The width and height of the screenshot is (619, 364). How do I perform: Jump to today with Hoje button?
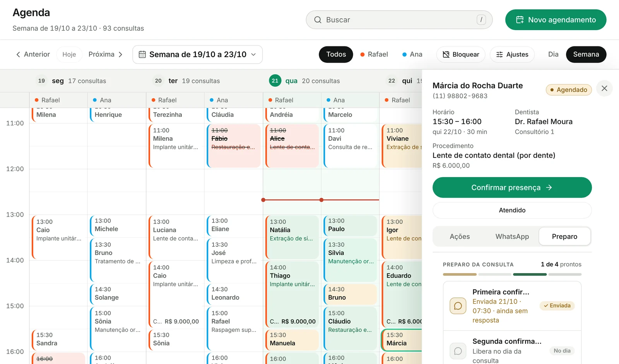tap(69, 55)
